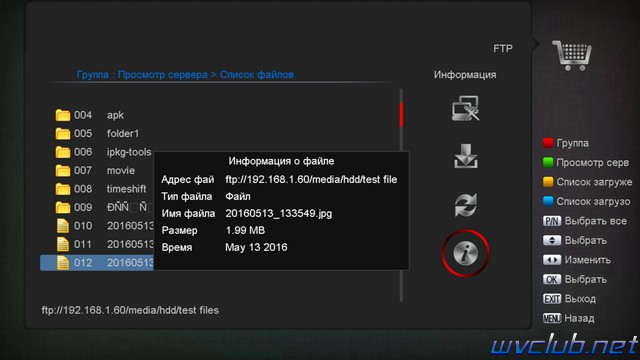The width and height of the screenshot is (640, 360).
Task: Click Просмотр сервера in the breadcrumb
Action: pos(162,75)
